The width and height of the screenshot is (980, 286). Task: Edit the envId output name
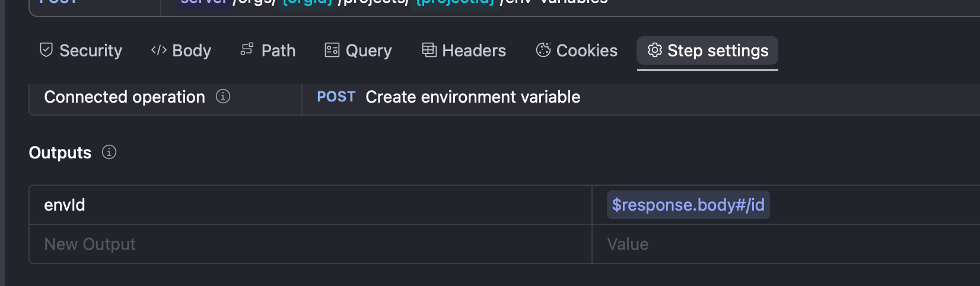tap(65, 205)
